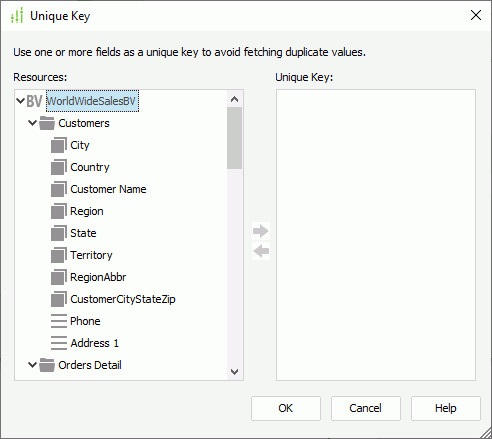Click the RegionAbbr field icon
The image size is (492, 439).
coord(59,277)
